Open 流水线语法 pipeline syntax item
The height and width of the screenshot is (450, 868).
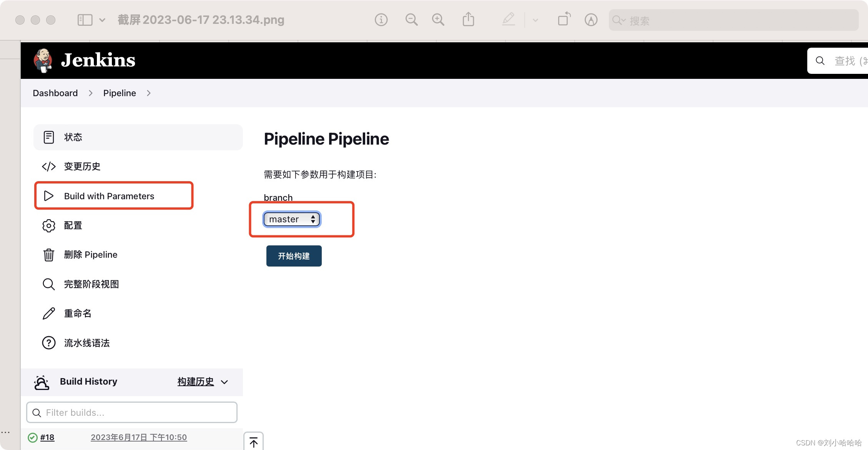(86, 343)
